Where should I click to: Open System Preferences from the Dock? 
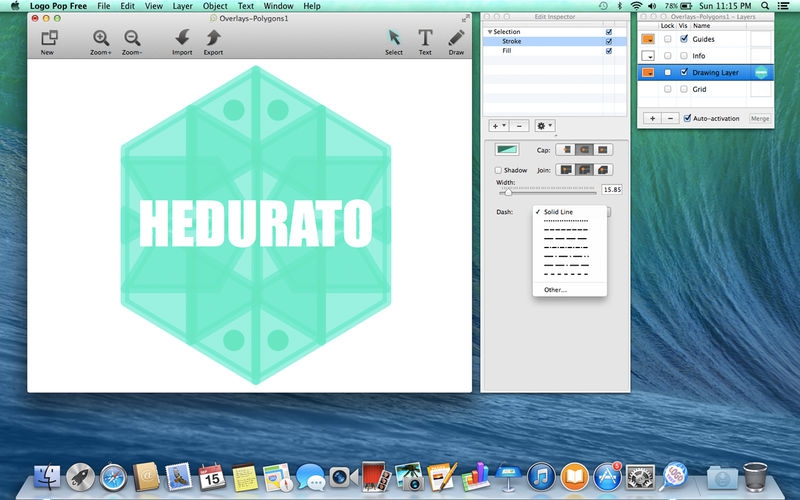click(x=640, y=477)
